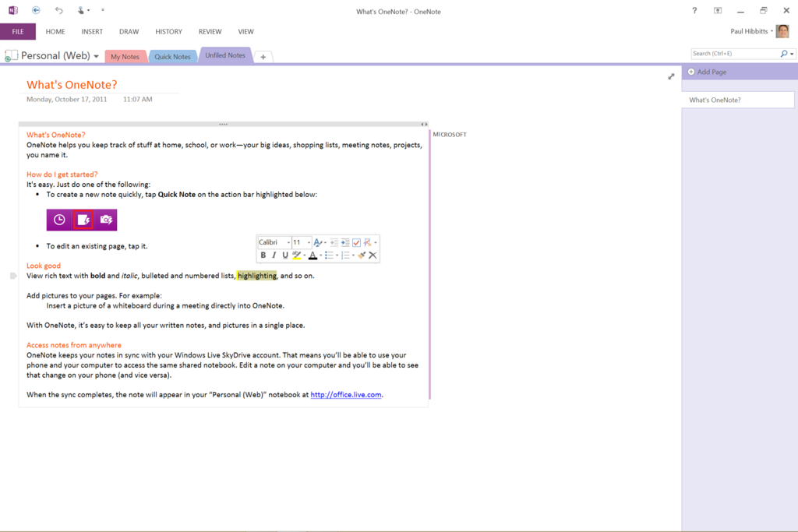Screen dimensions: 798x532
Task: Open Styles gallery in mini toolbar
Action: (318, 242)
